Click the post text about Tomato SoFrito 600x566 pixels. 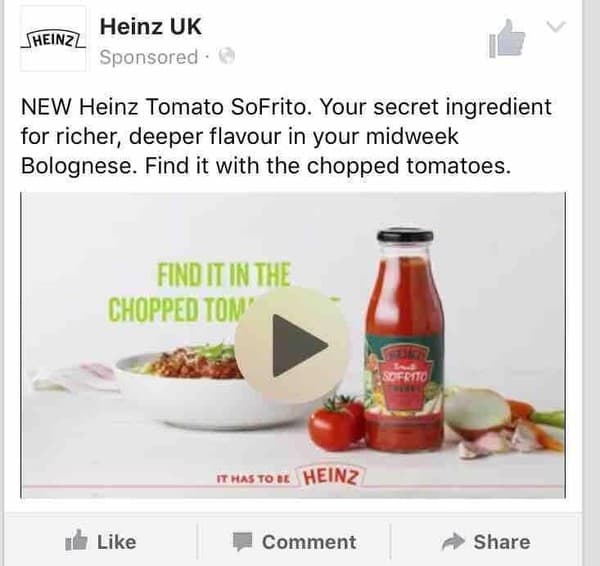[x=286, y=136]
